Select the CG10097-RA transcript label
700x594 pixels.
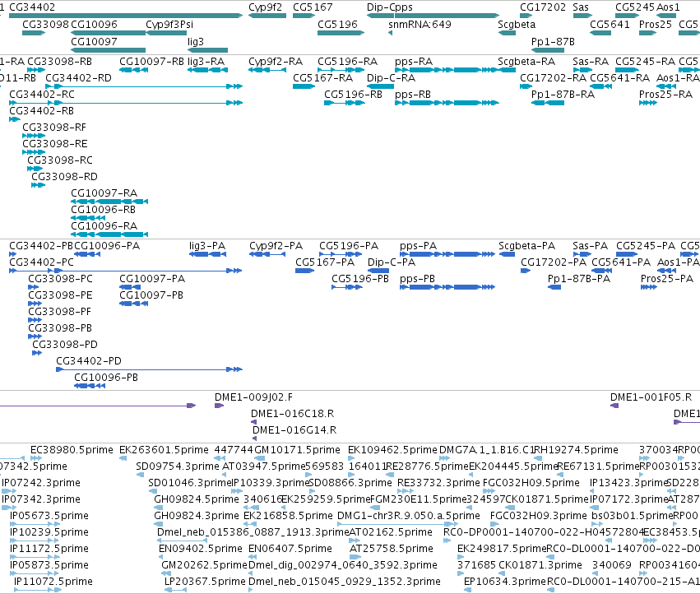104,193
